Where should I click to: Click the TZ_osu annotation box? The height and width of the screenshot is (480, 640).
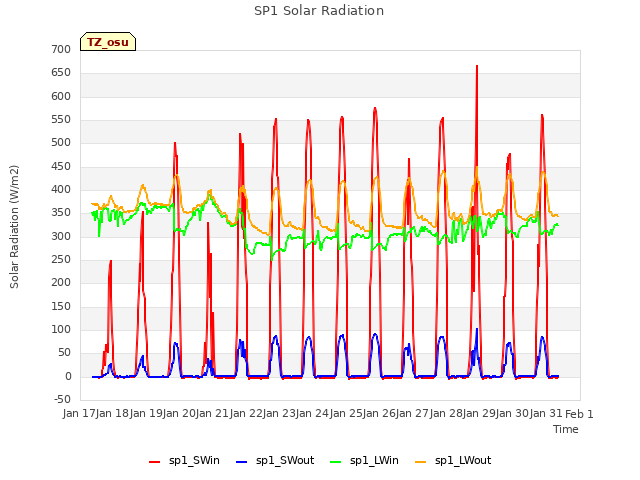tap(108, 42)
